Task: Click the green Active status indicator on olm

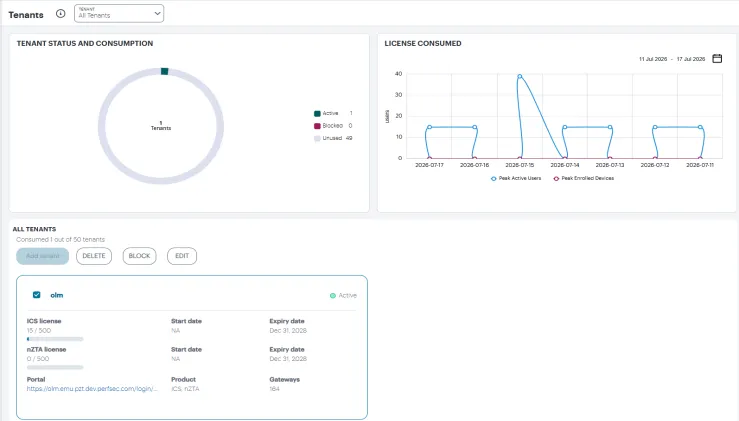Action: (x=333, y=296)
